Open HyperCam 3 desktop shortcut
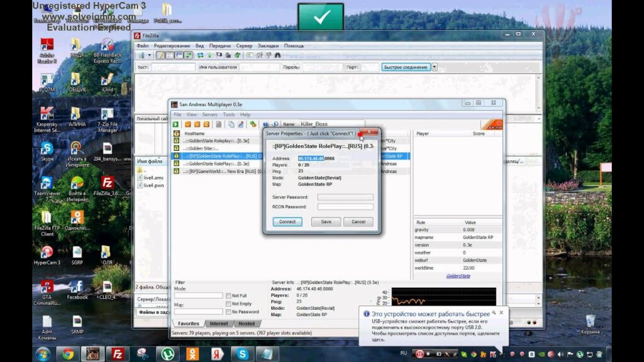Screen dimensions: 644x362 pyautogui.click(x=47, y=255)
